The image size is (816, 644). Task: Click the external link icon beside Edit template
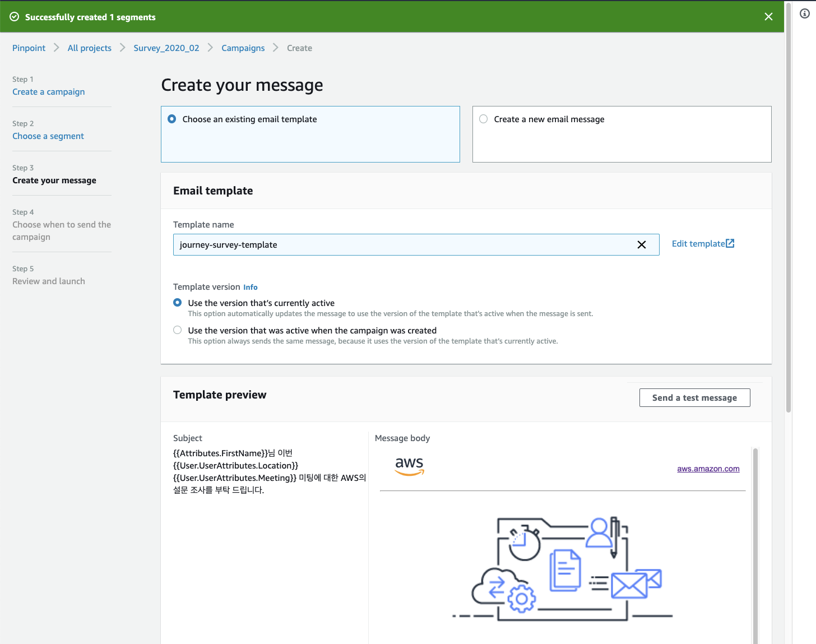(x=730, y=243)
